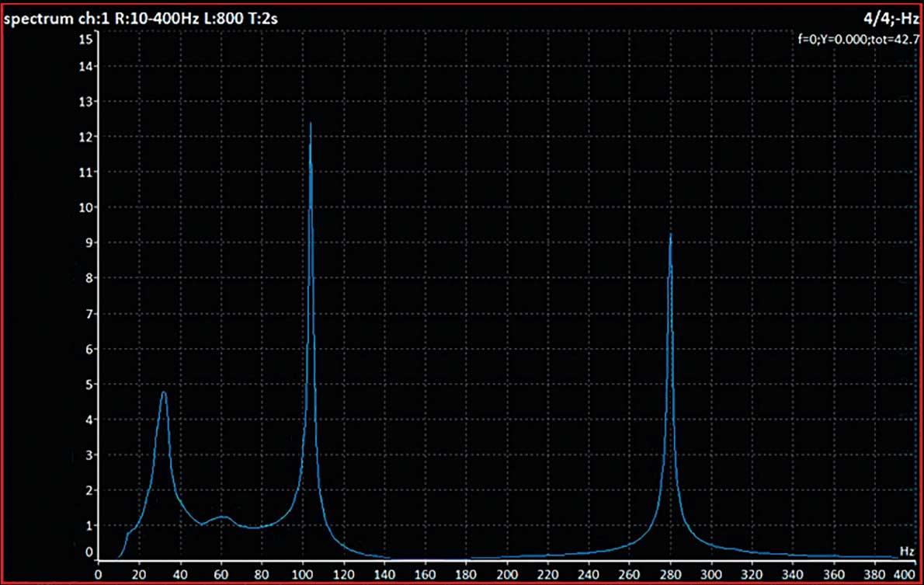
Task: Click the x-axis label '200'
Action: [507, 574]
